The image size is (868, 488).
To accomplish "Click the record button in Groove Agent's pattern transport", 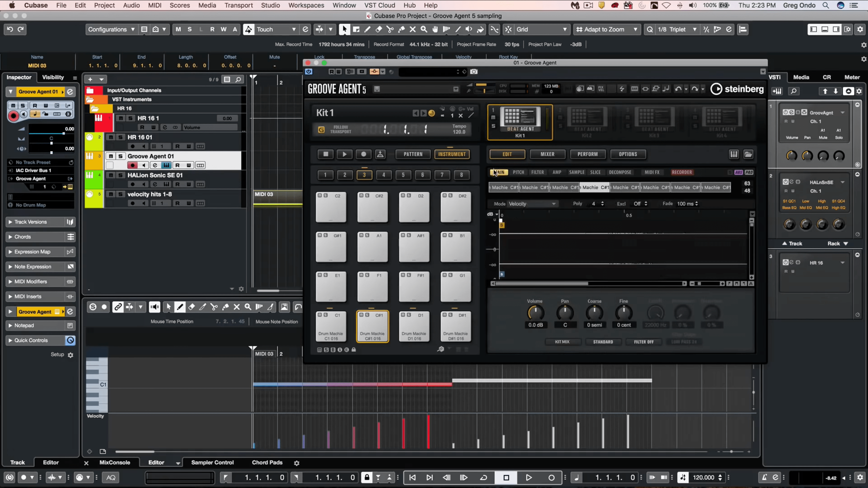I will pyautogui.click(x=364, y=154).
